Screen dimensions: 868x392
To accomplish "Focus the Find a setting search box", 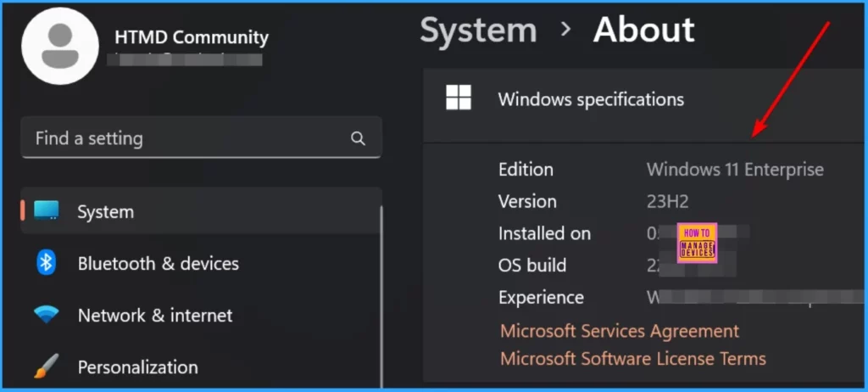I will 202,138.
